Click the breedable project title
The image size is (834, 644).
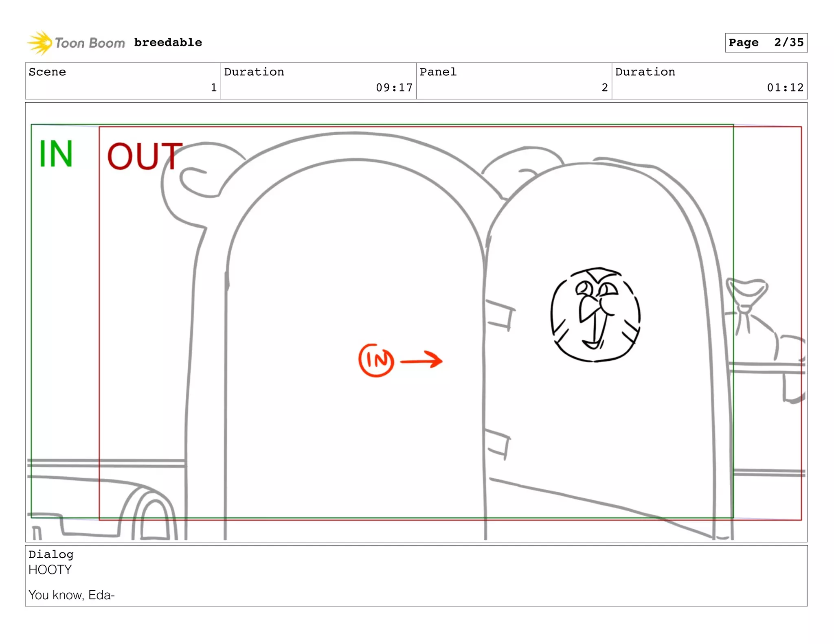coord(168,43)
